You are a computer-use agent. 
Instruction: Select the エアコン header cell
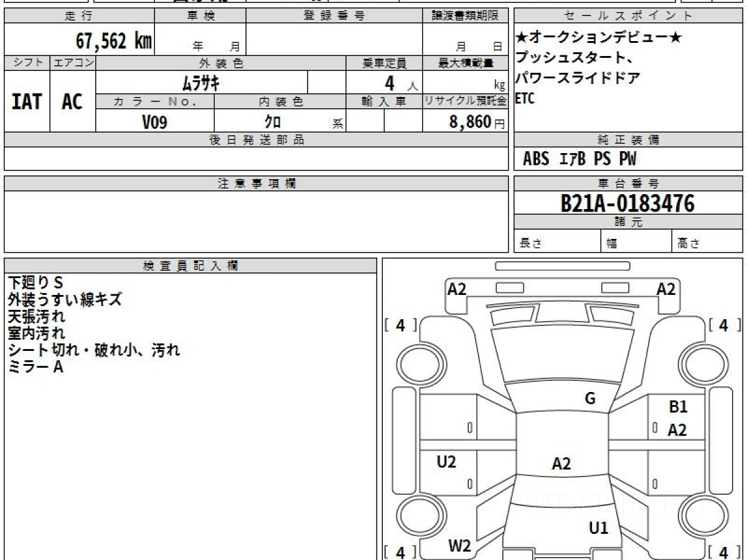(73, 63)
